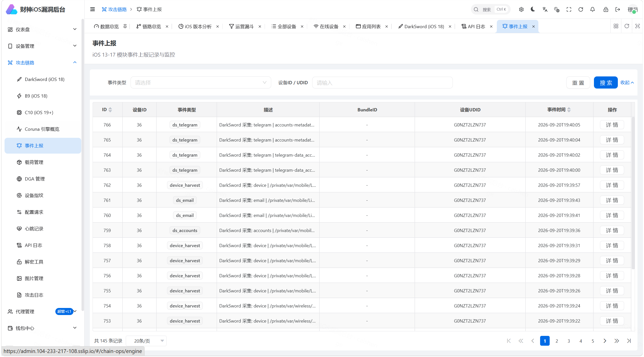Open the 事件类型 dropdown

pos(200,82)
